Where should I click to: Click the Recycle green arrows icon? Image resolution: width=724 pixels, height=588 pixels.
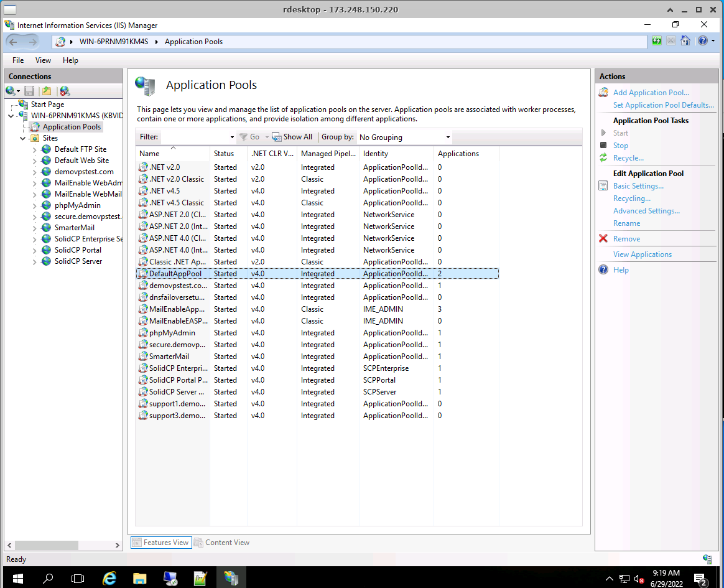pyautogui.click(x=603, y=157)
